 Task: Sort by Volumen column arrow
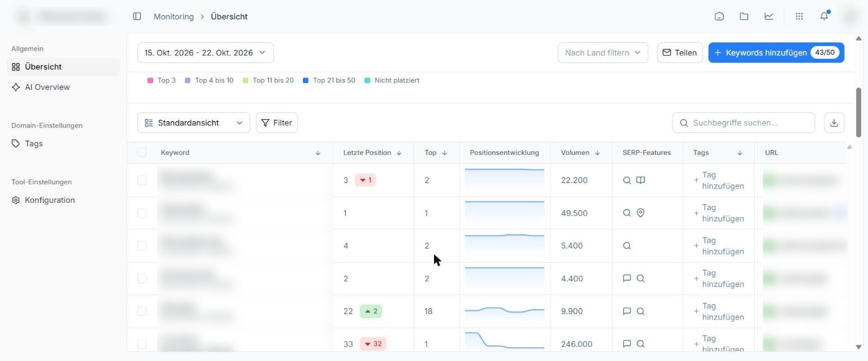[598, 153]
